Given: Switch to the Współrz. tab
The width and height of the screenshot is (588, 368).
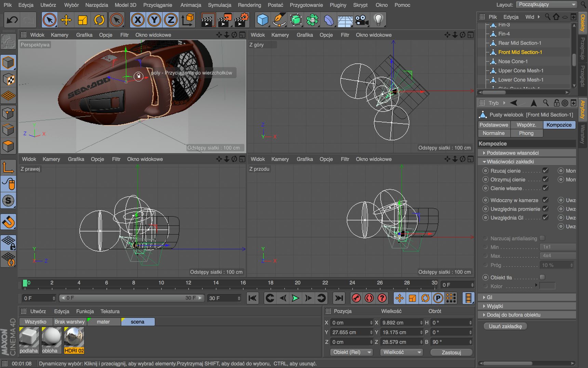Looking at the screenshot, I should coord(526,125).
